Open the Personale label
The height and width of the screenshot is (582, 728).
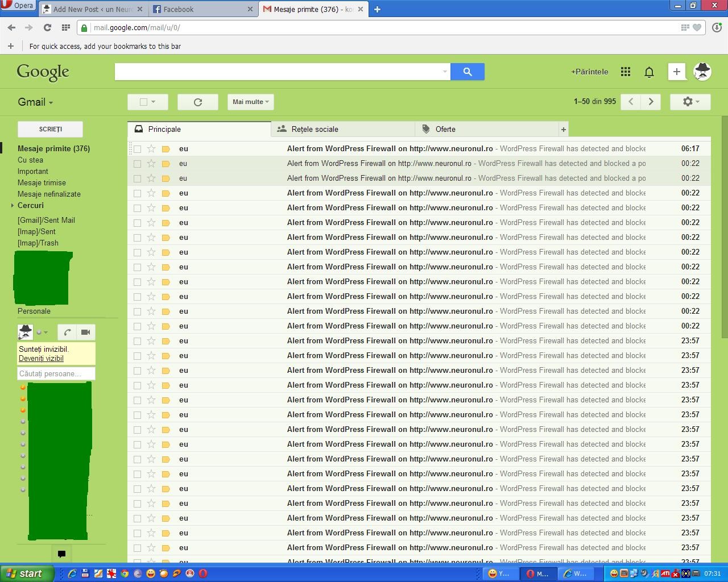(x=34, y=311)
